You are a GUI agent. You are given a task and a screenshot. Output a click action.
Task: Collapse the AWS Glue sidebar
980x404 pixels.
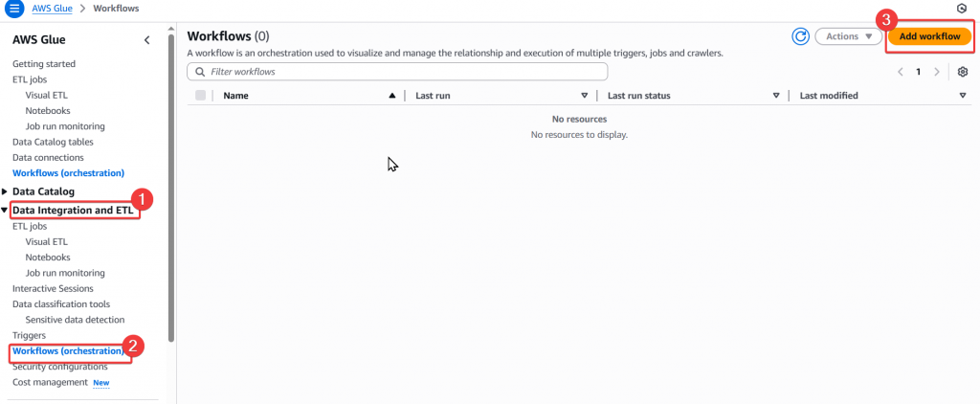146,40
